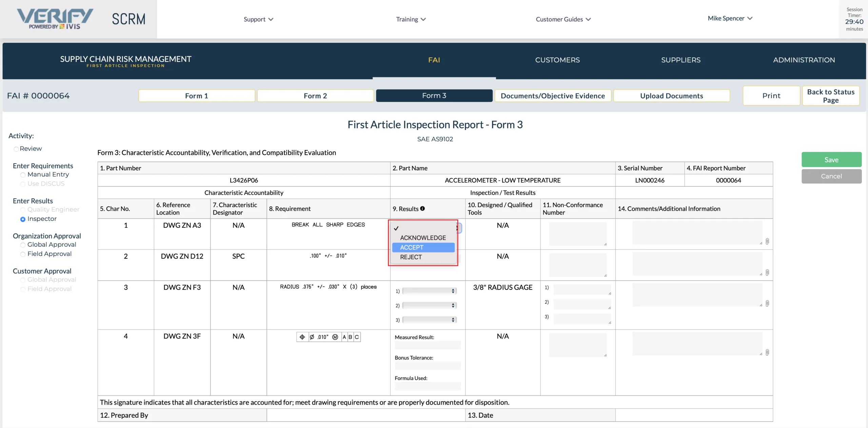Open the Support dropdown menu
Screen dimensions: 868x428
tap(258, 19)
